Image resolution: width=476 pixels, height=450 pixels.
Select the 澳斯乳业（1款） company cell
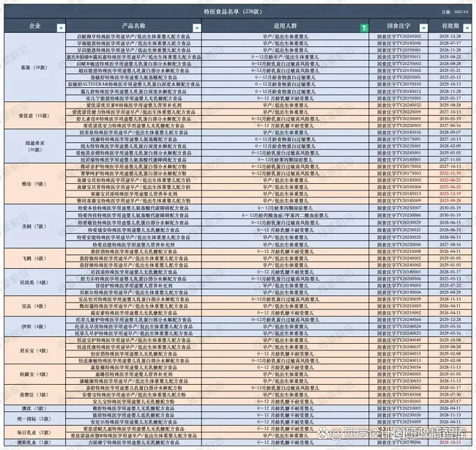(x=35, y=443)
